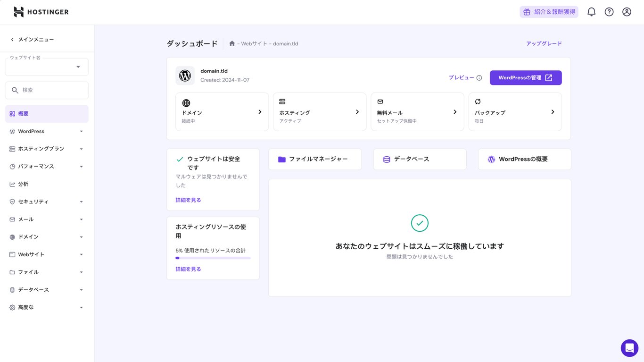Click the 検索 search field

[x=46, y=90]
